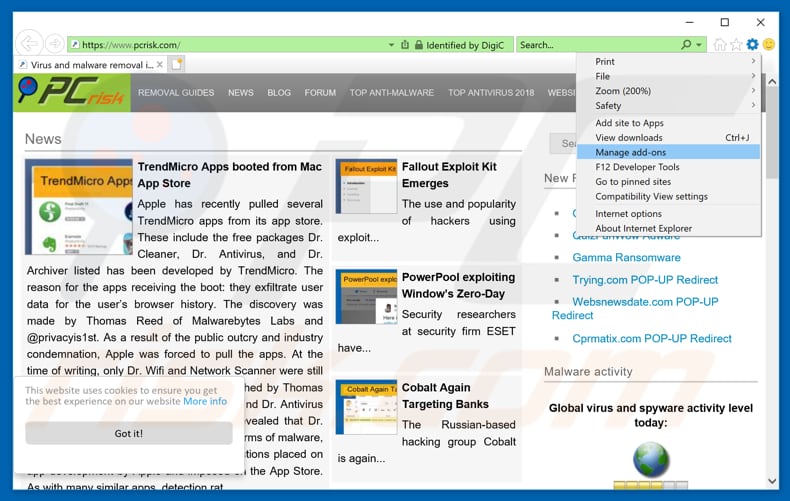Click Cobalt Again article thumbnail
790x501 pixels.
[366, 407]
